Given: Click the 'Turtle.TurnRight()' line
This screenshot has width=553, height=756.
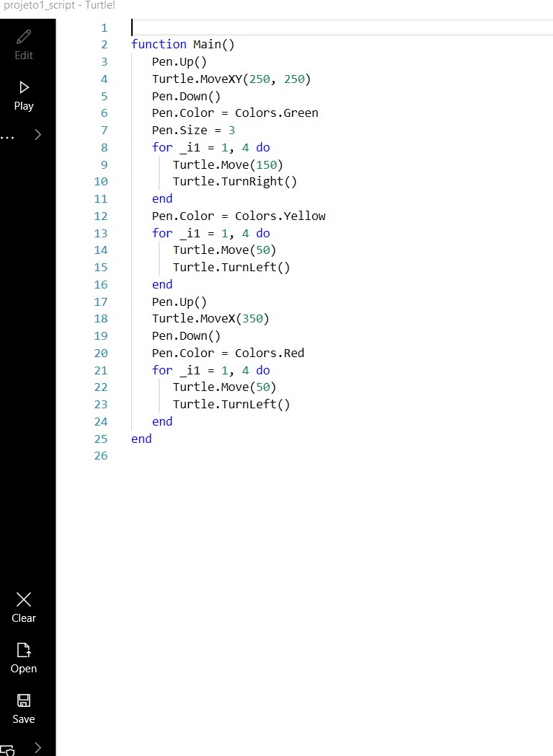Looking at the screenshot, I should (x=235, y=181).
